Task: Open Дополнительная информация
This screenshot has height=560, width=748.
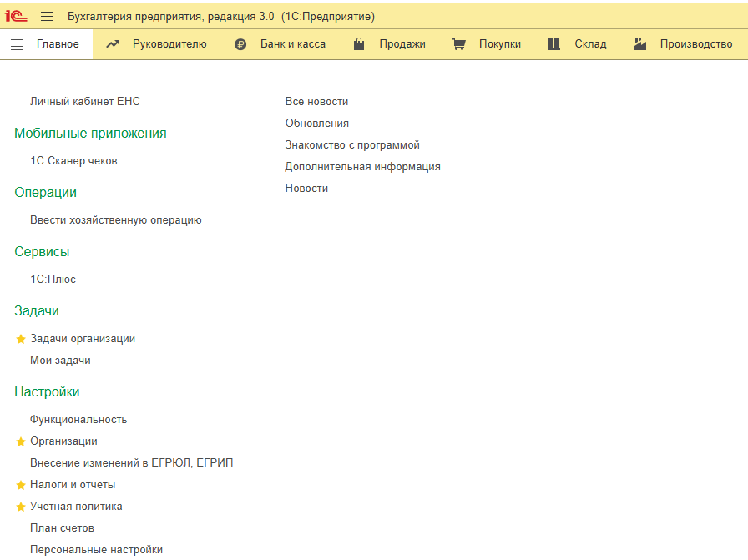Action: tap(362, 166)
